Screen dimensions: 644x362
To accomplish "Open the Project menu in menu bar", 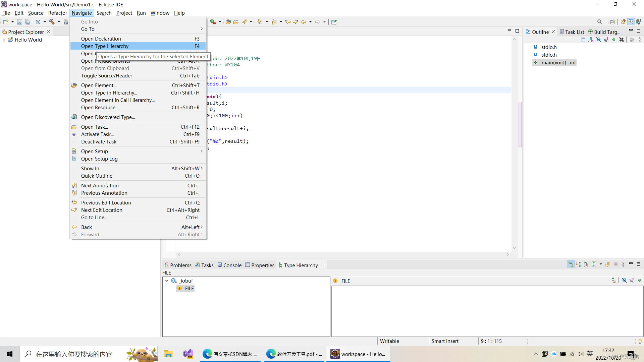I will [124, 13].
